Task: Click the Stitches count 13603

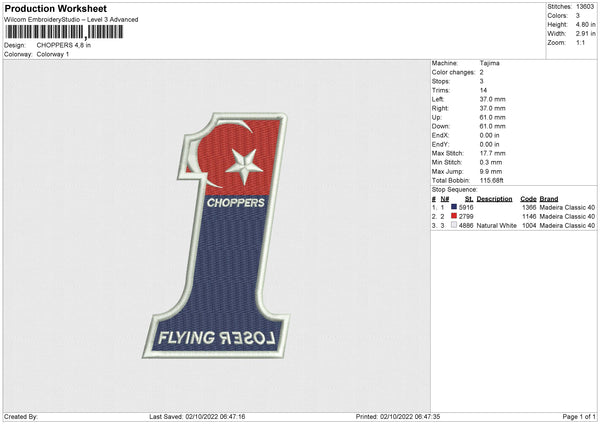Action: tap(585, 6)
